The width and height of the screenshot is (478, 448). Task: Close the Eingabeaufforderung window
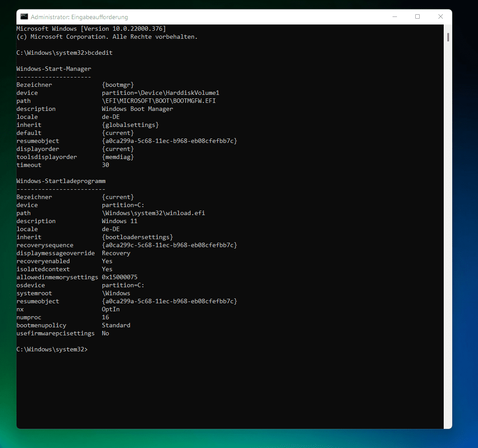[x=441, y=17]
